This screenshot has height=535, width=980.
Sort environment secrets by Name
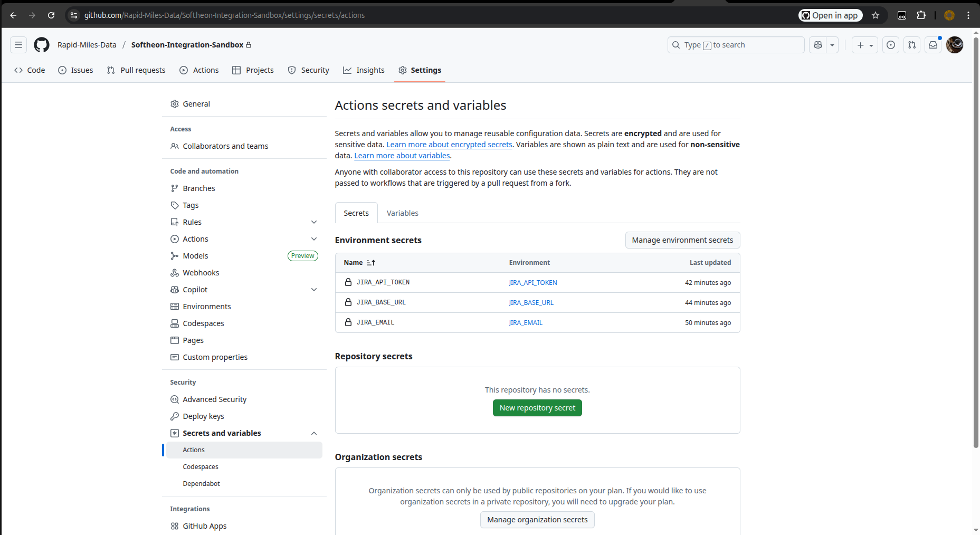pyautogui.click(x=359, y=263)
